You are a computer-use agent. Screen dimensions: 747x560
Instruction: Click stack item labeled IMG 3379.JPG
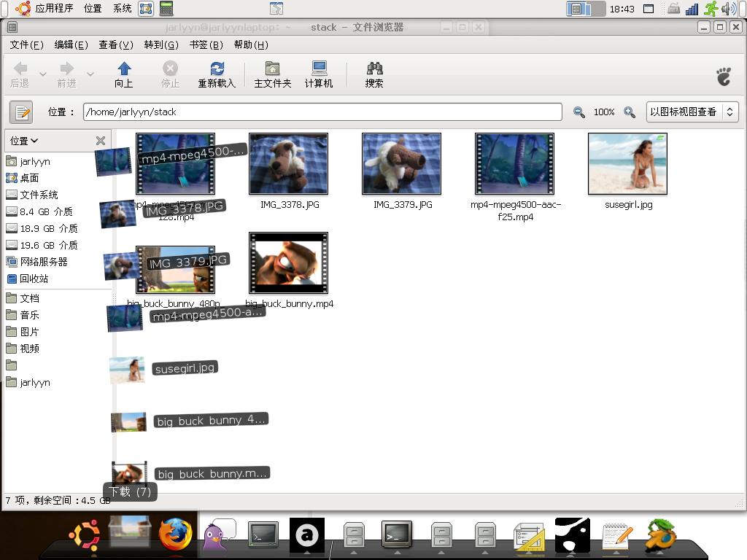coord(188,262)
